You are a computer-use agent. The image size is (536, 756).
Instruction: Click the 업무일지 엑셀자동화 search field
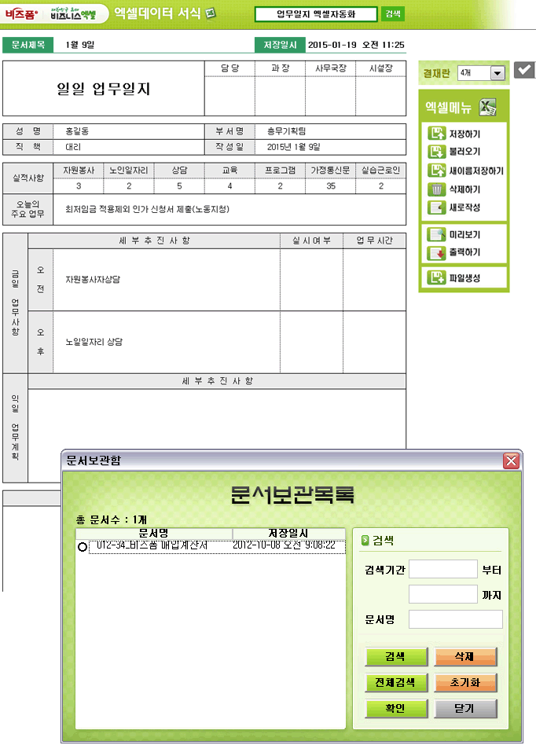[x=316, y=14]
